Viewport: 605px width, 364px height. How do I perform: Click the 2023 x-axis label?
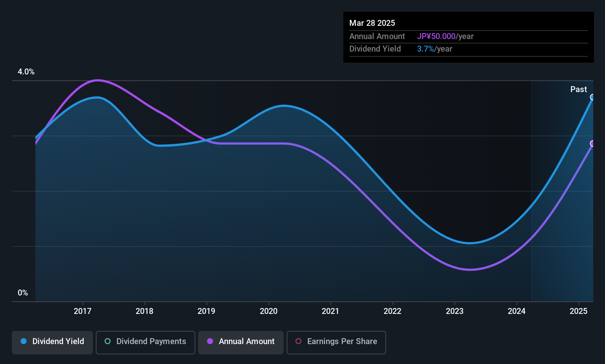tap(455, 311)
